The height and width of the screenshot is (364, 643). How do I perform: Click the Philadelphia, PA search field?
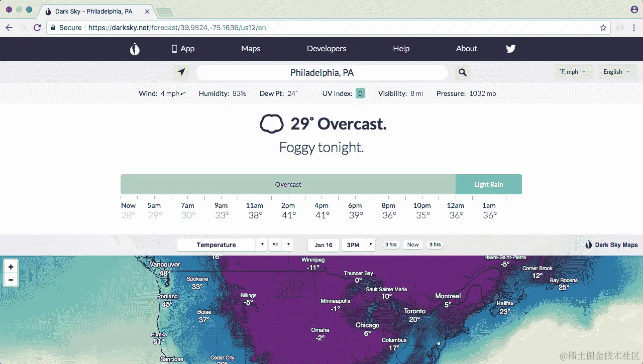point(322,73)
